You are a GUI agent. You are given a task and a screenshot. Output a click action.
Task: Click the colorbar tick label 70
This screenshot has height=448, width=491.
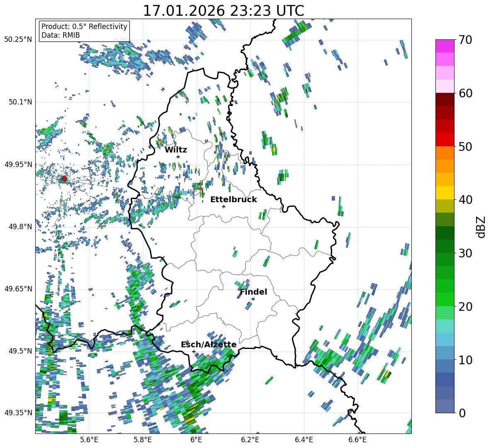[x=465, y=40]
